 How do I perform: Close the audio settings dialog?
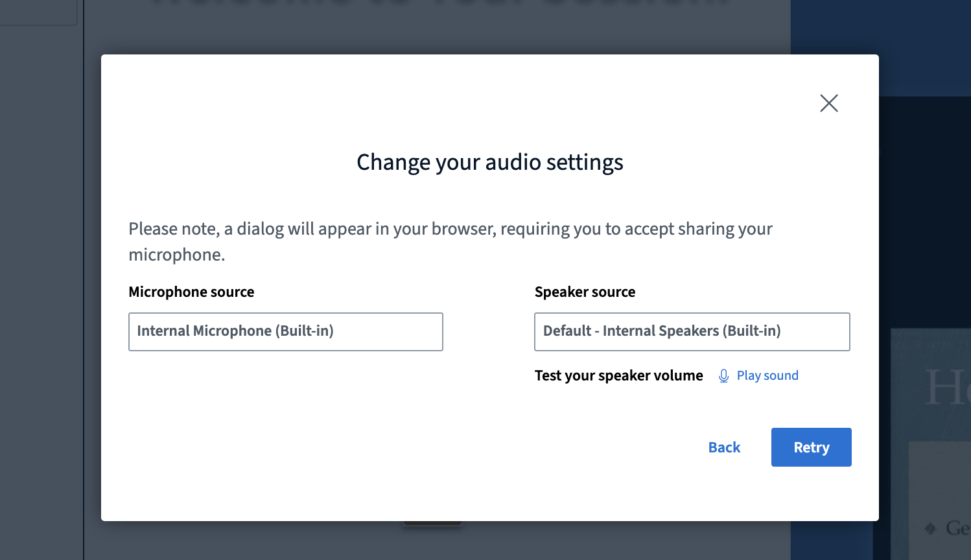828,103
